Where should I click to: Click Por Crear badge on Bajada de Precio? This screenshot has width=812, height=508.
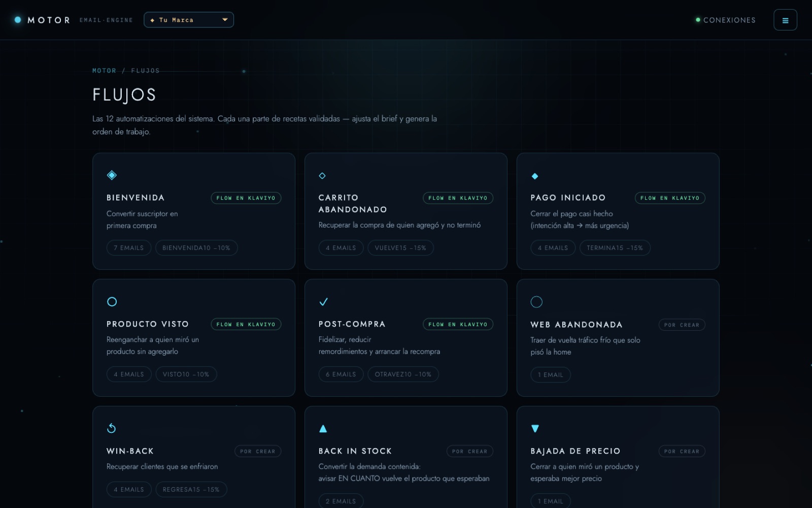[682, 452]
